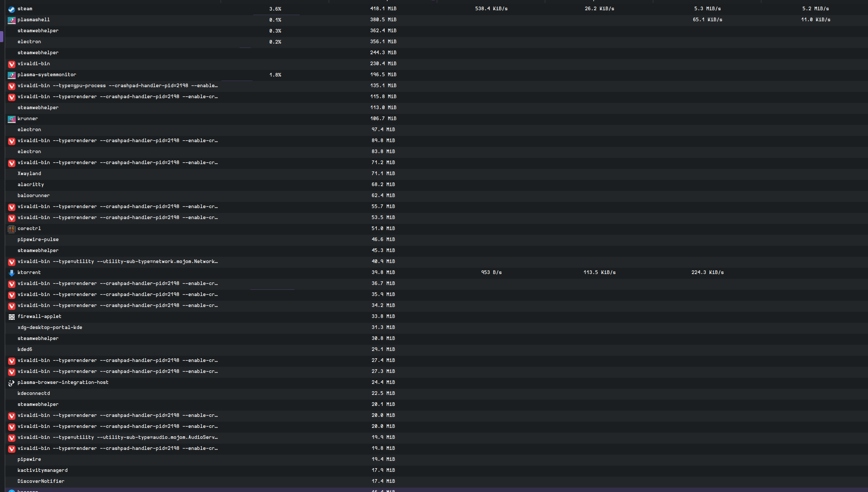Click the firewall-applet icon

click(x=12, y=317)
